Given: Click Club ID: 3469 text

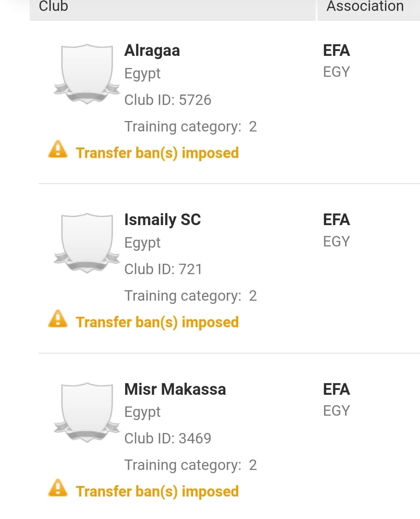Looking at the screenshot, I should click(167, 438).
